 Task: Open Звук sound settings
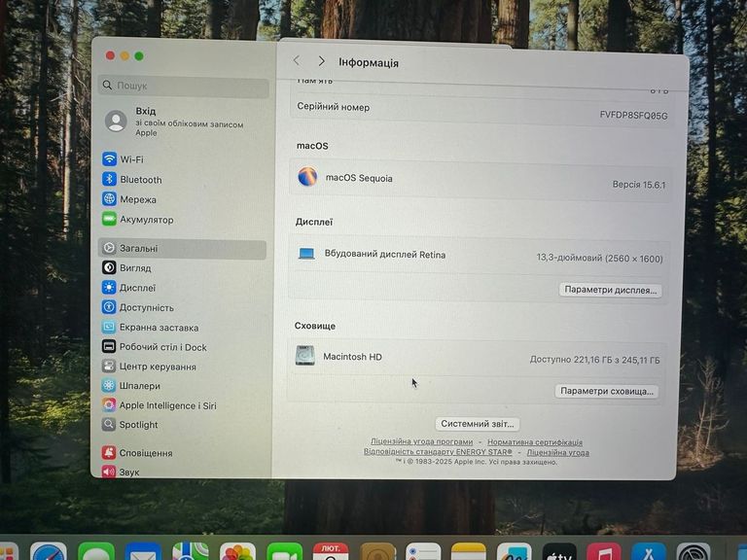coord(121,472)
